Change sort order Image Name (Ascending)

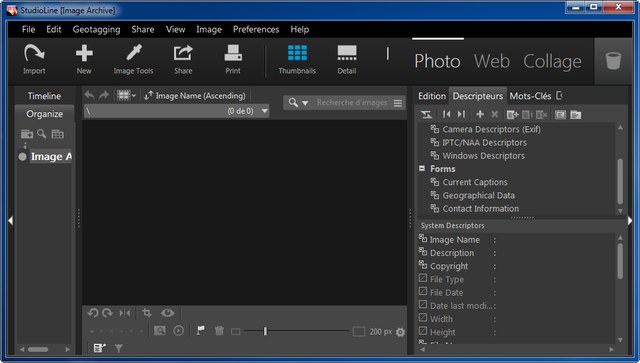click(x=195, y=96)
